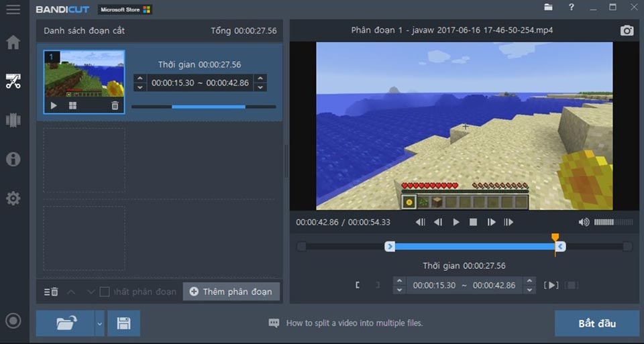
Task: Play segment 1 from its thumbnail
Action: click(x=54, y=105)
